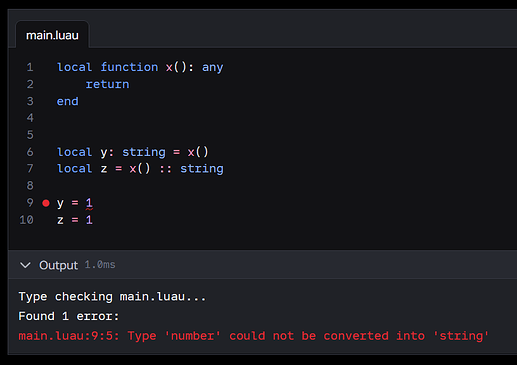Click the value 1 on line 10
Screen dimensions: 517x365
89,220
